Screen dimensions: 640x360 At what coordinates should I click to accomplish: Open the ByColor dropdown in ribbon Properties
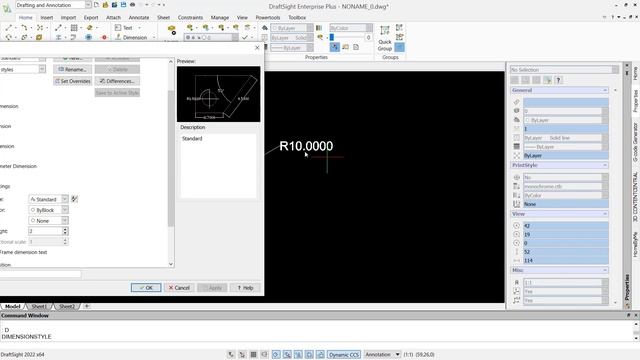(x=369, y=28)
